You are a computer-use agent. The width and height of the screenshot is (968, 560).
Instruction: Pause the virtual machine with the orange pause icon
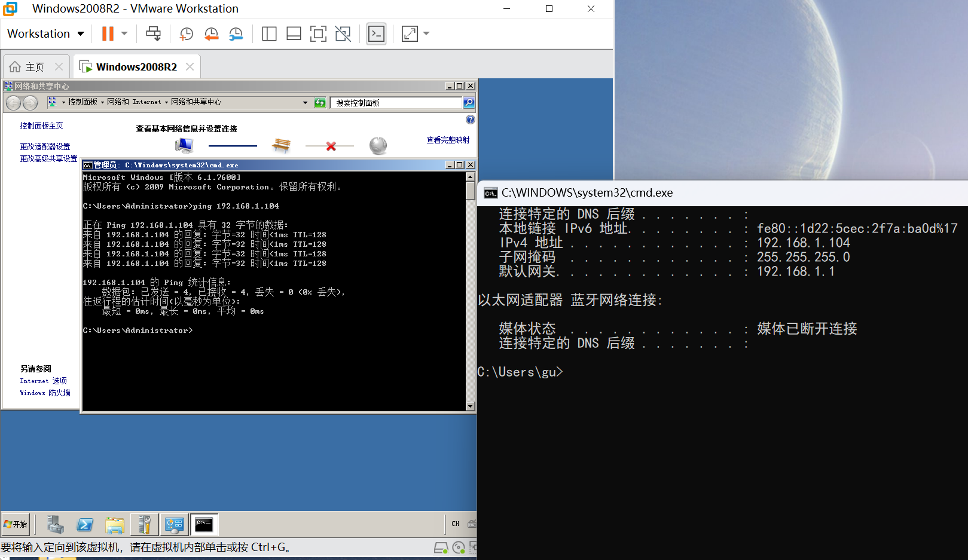pos(108,33)
